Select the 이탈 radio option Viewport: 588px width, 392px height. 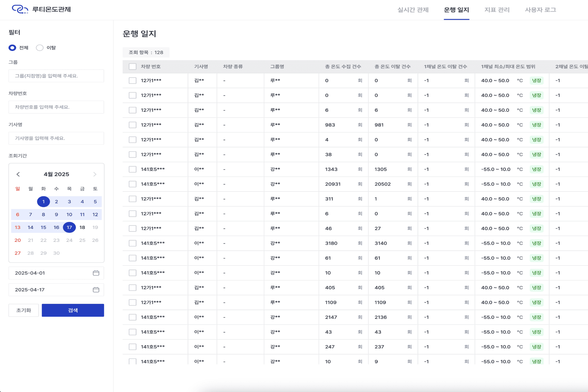click(x=40, y=48)
